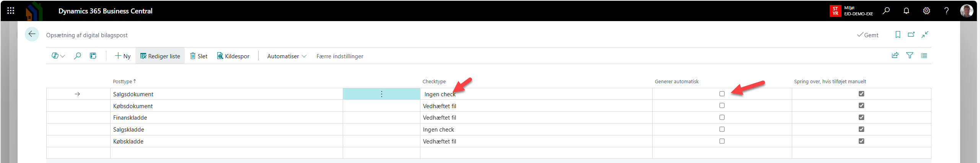
Task: Click the Ny button
Action: click(122, 56)
